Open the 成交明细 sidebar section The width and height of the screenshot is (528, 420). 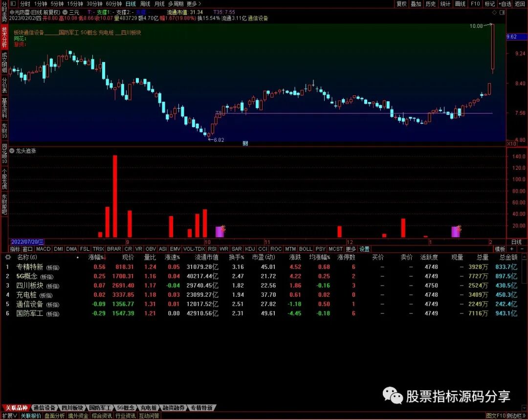4,62
